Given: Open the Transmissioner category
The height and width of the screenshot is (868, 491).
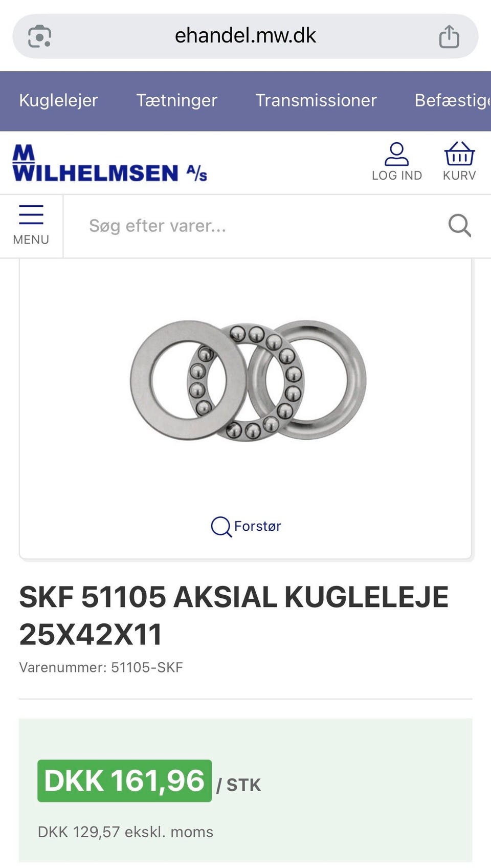Looking at the screenshot, I should pos(316,100).
